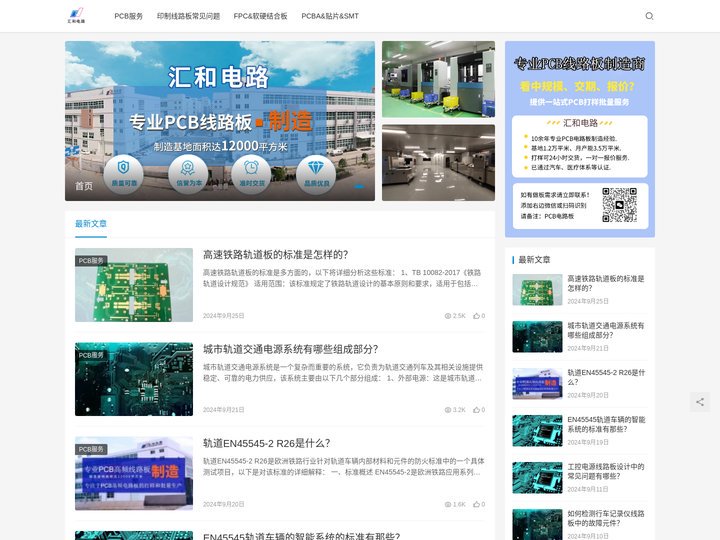
Task: Open the factory building thumbnail in main list
Action: 134,473
